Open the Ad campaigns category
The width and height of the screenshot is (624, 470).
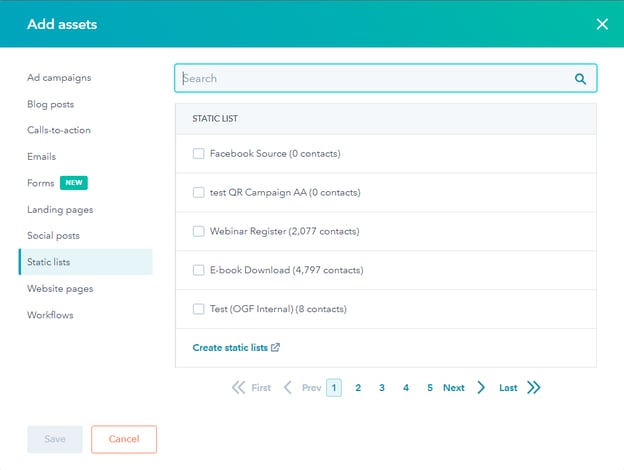[59, 77]
